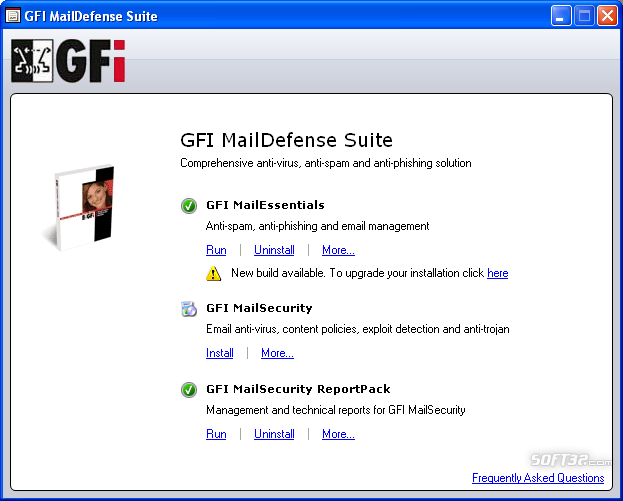Click the green checkmark beside GFI MailEssentials
The width and height of the screenshot is (623, 501).
[x=189, y=206]
